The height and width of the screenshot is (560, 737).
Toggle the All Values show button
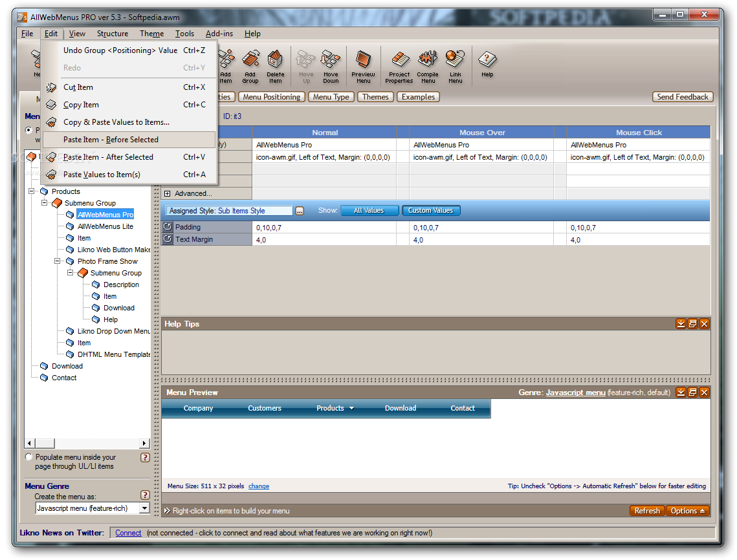point(369,210)
